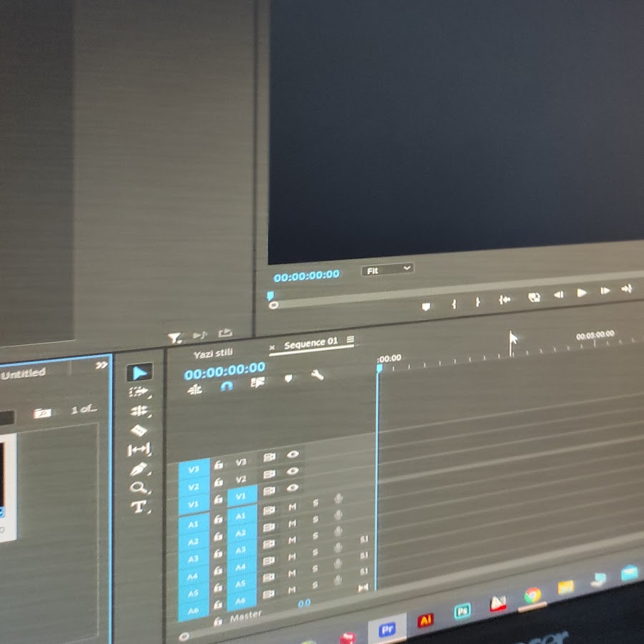
Task: Open the Fit zoom level dropdown
Action: (387, 270)
